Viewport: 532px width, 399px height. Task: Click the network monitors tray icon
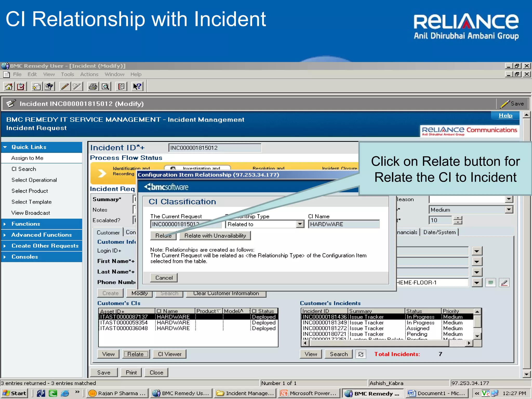(494, 393)
